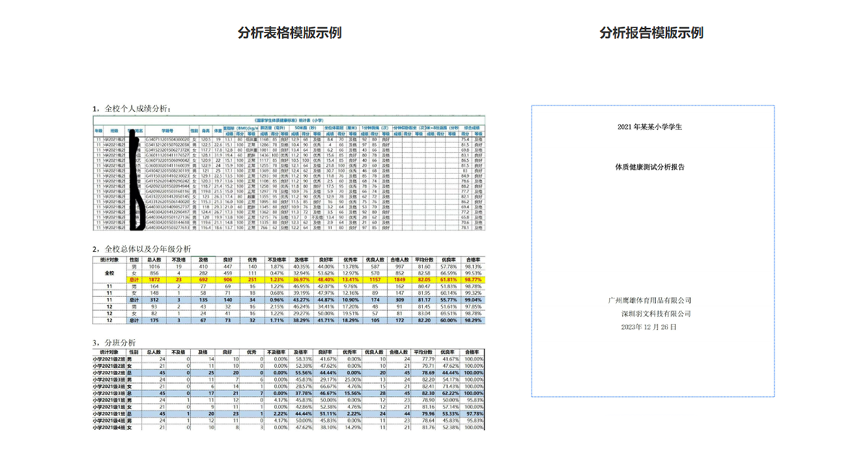Select company name 广州鹰雄体育用品有限公司

pos(650,300)
